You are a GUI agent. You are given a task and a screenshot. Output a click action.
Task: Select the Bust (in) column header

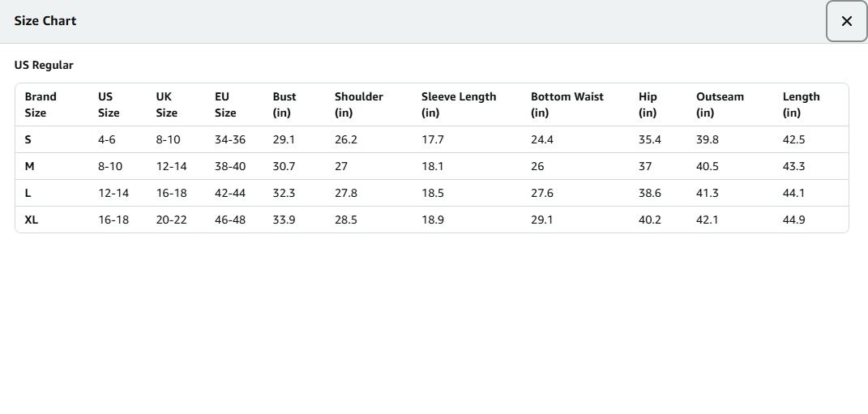[284, 105]
